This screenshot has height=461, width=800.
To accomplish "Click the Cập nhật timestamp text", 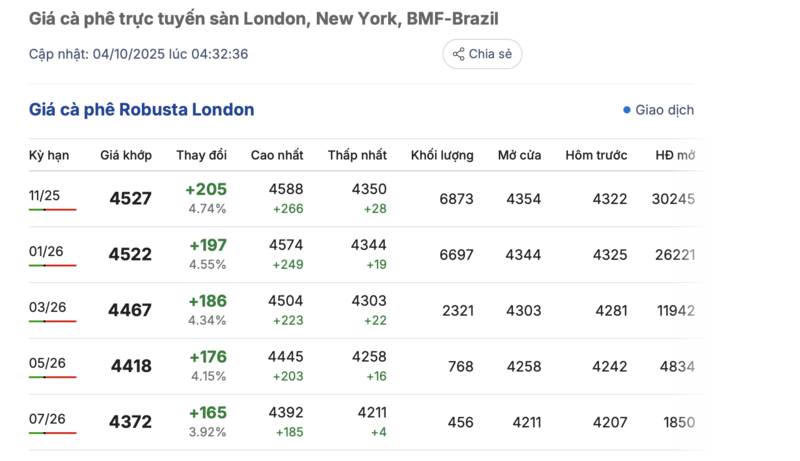I will point(138,54).
